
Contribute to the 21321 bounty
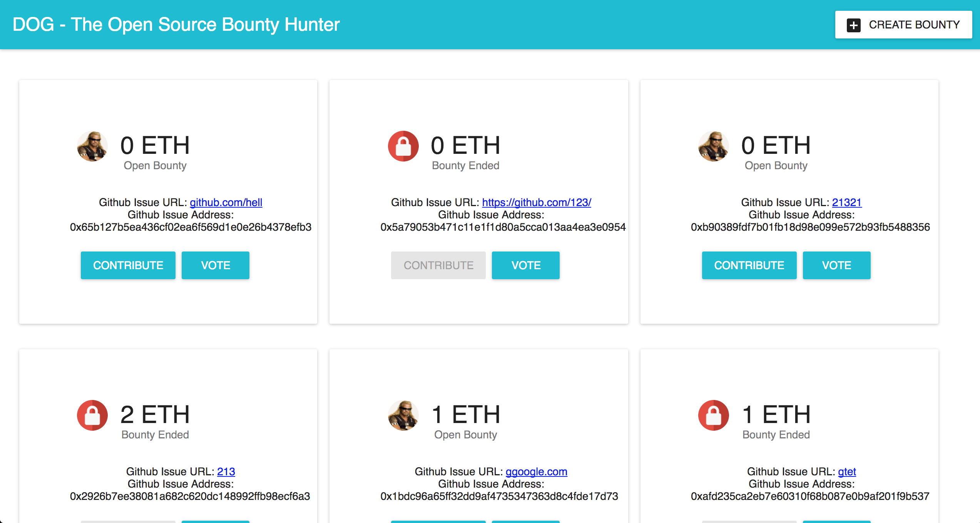click(749, 265)
